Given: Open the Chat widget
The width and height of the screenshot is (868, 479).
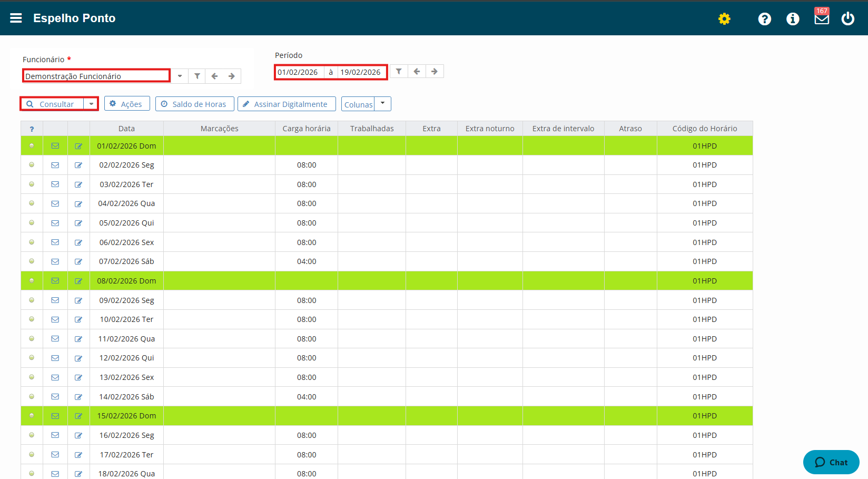Looking at the screenshot, I should (831, 462).
